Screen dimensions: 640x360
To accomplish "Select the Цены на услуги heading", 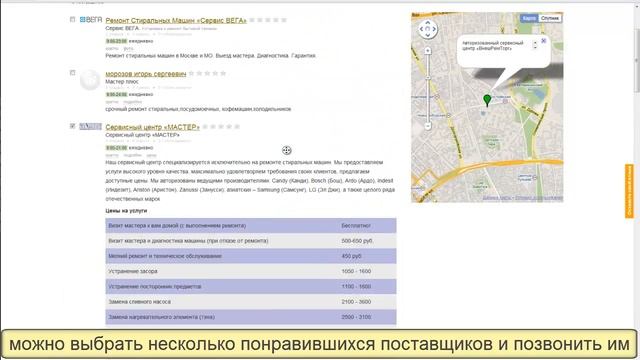I will coord(126,211).
